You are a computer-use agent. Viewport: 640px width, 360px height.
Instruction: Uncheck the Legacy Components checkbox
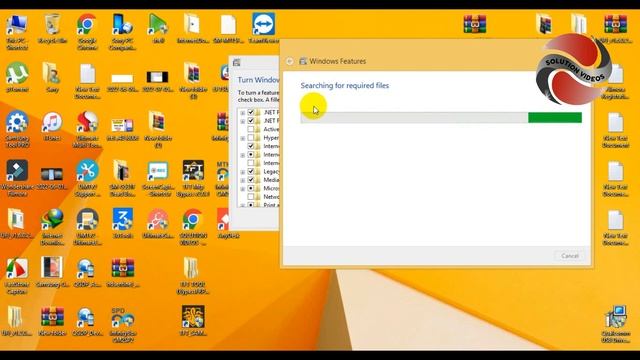[x=251, y=171]
